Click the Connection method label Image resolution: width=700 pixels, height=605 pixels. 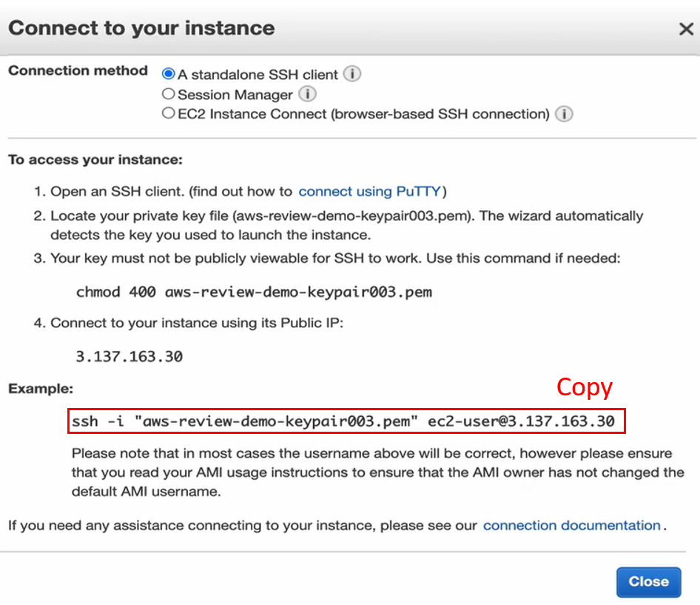78,71
